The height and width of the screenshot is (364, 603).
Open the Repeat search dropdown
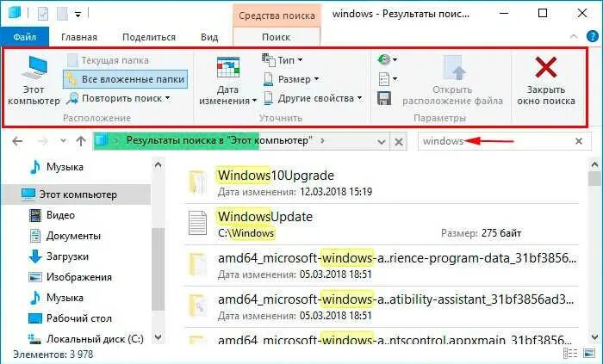[118, 98]
